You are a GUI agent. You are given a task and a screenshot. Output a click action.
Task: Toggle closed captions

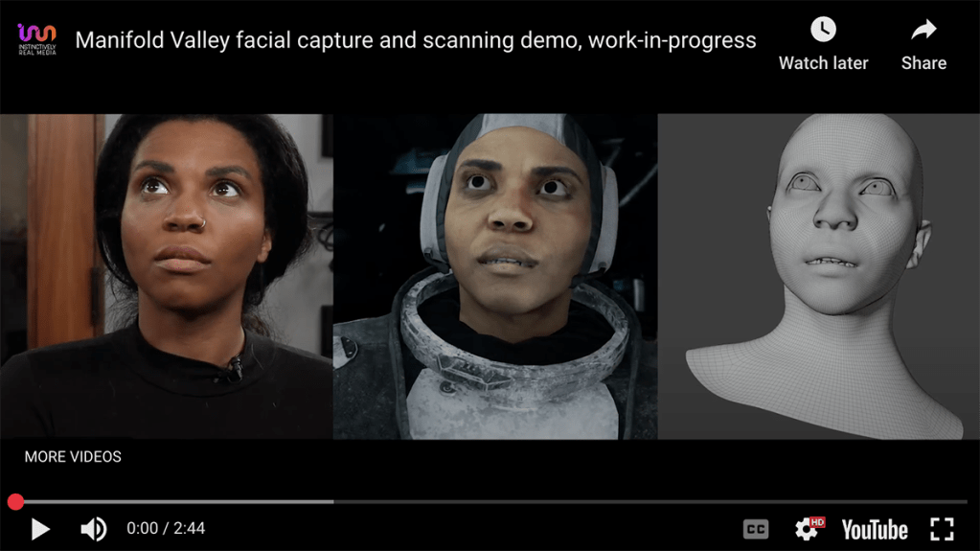pyautogui.click(x=756, y=530)
